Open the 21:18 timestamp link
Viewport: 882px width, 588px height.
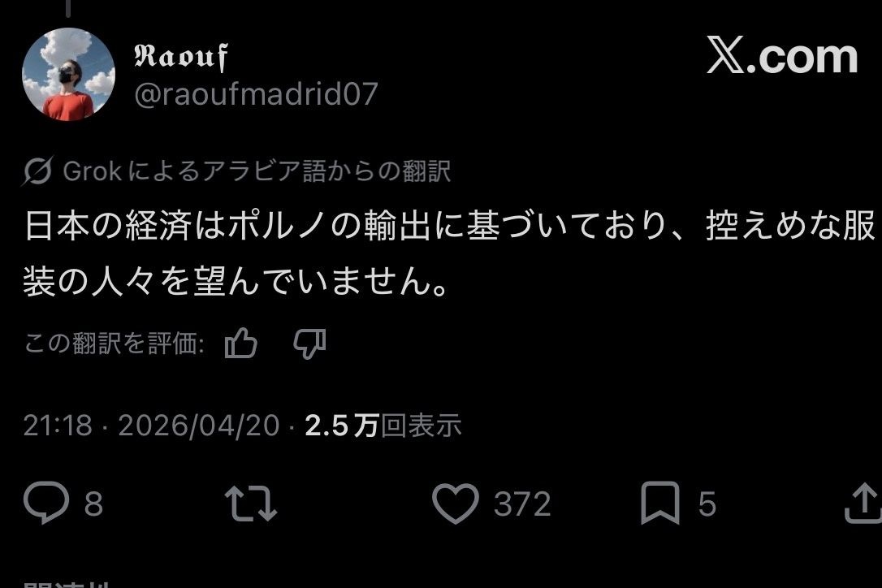tap(58, 426)
